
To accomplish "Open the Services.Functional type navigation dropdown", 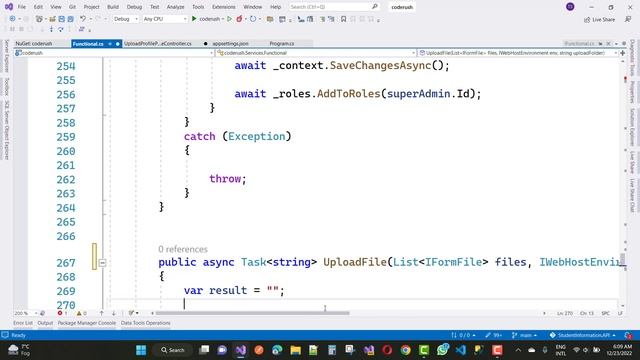I will (316, 53).
